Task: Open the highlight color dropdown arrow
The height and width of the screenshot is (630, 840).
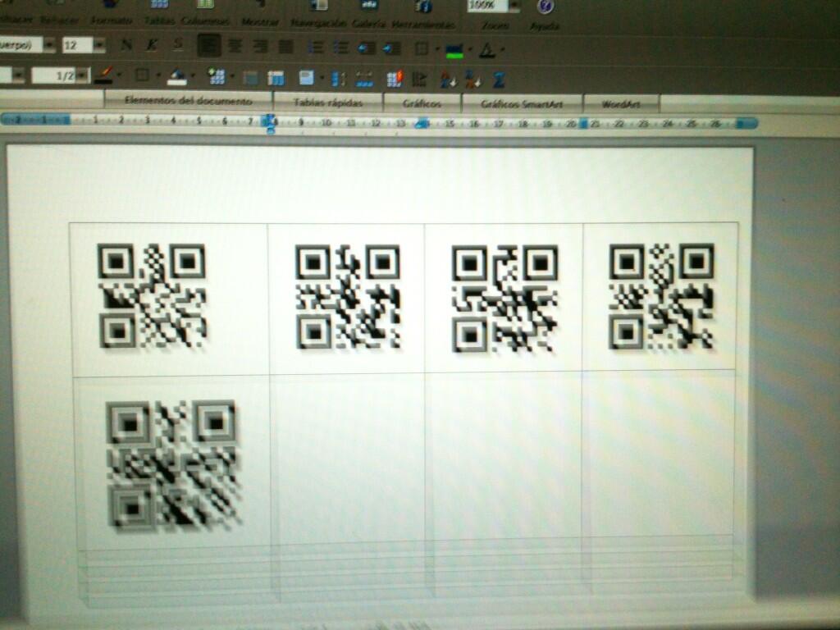Action: point(470,50)
